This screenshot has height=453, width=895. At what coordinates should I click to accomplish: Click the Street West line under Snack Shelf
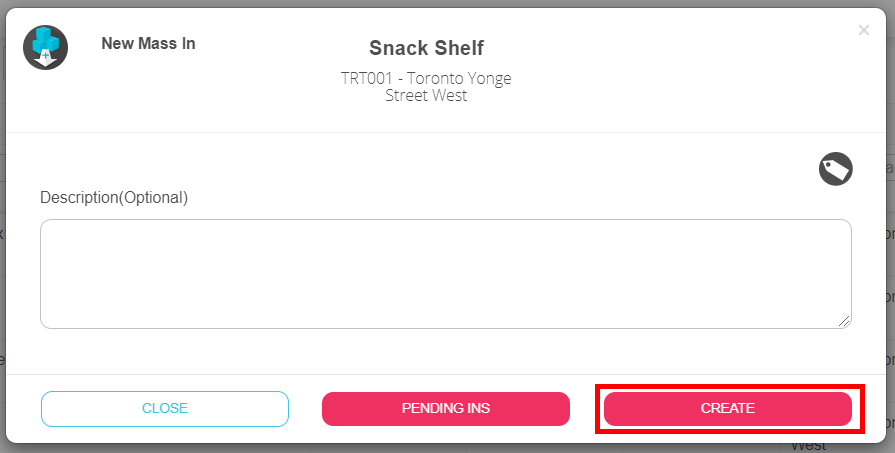pos(426,96)
